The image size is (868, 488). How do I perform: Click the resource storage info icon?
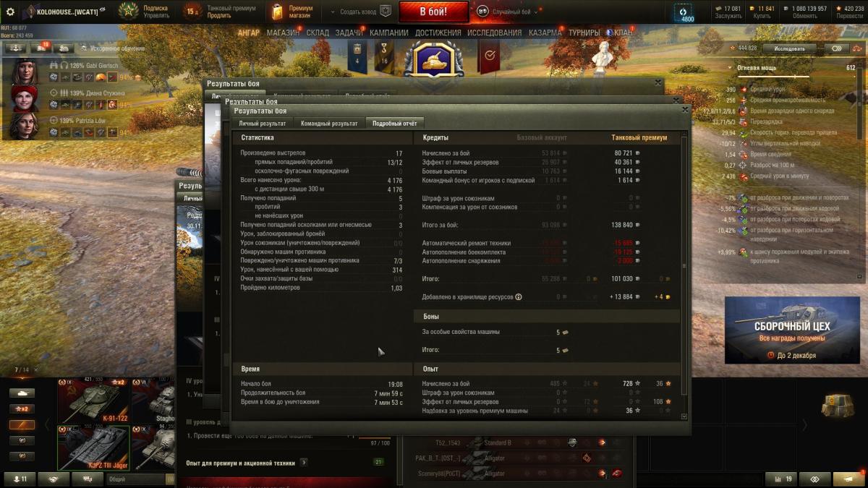point(519,297)
